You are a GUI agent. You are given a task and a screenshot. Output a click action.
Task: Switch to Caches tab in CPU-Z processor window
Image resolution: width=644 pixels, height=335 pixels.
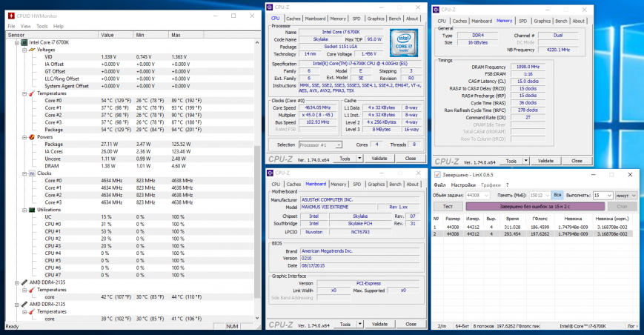(x=293, y=19)
